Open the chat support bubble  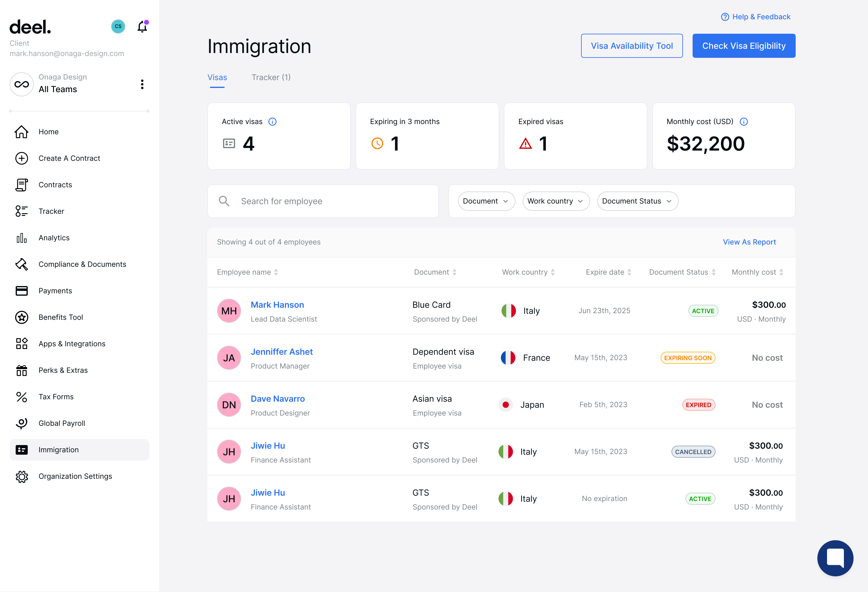(835, 558)
